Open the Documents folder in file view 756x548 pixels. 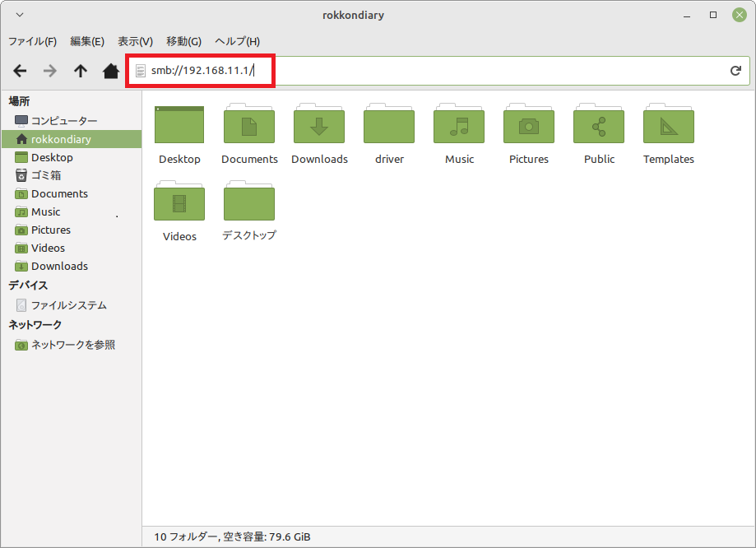[249, 123]
